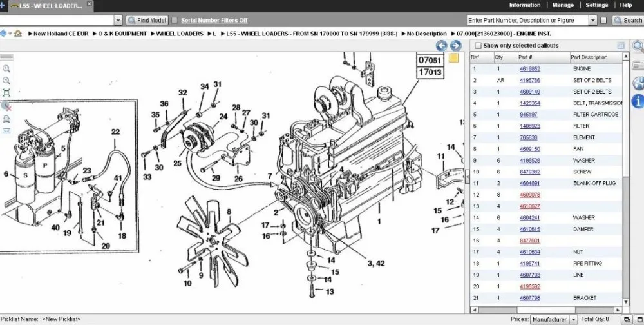
Task: Go to WHEEL LOADERS breadcrumb
Action: [x=180, y=34]
